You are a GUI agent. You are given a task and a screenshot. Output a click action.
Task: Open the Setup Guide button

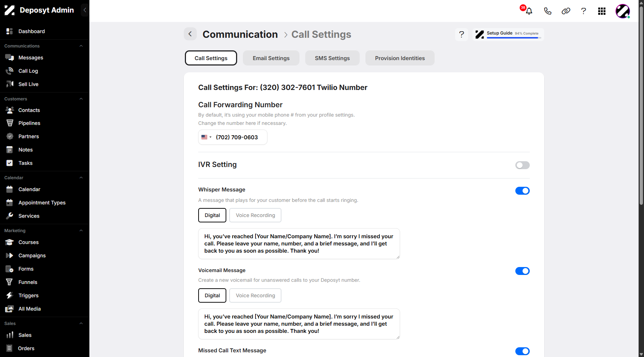(x=508, y=35)
